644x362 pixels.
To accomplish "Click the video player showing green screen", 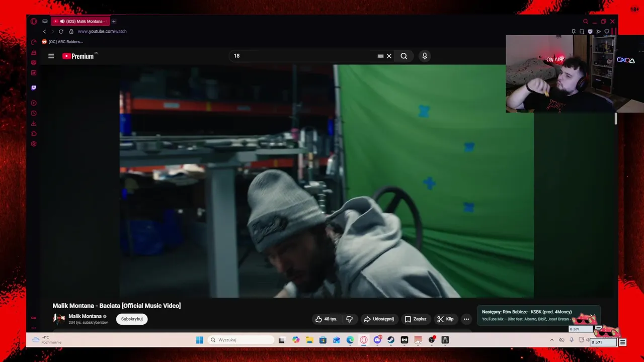I will [327, 181].
